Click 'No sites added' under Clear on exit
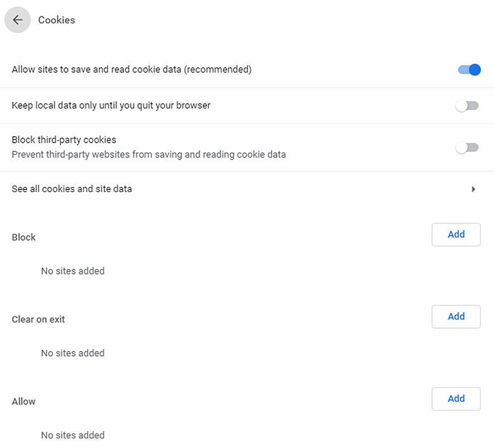The image size is (494, 448). pos(73,353)
